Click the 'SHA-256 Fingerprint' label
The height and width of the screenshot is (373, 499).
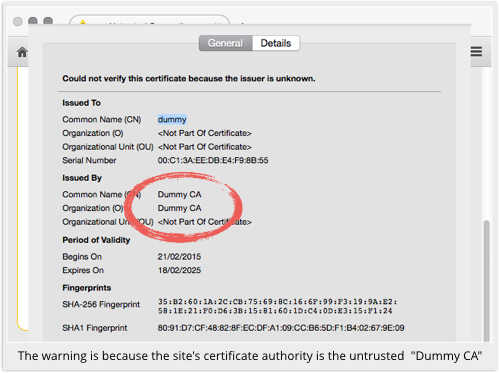click(x=101, y=304)
